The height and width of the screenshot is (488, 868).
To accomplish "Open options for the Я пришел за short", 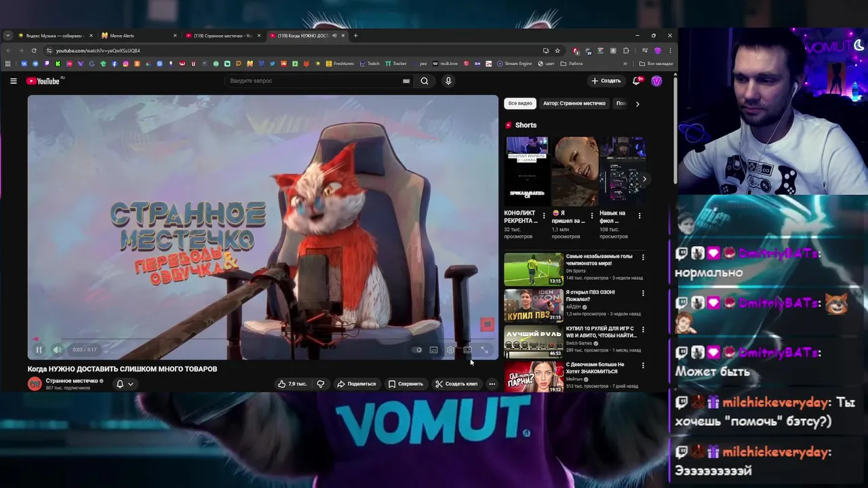I will click(x=591, y=216).
